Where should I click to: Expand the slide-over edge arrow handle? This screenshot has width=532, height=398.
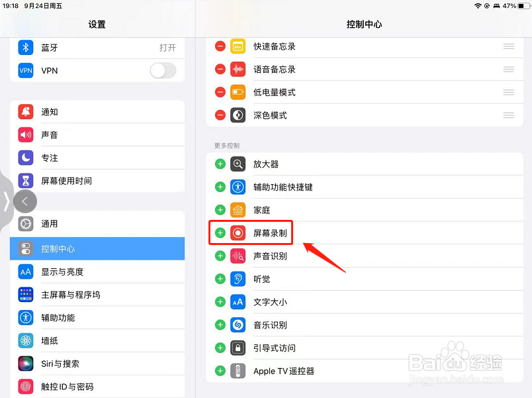click(6, 201)
